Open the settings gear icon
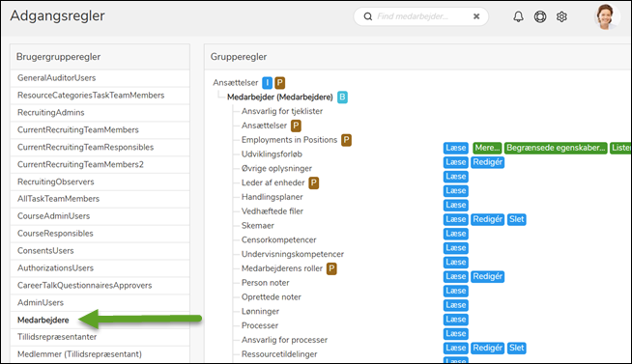Screen dimensions: 632x364 (x=561, y=16)
